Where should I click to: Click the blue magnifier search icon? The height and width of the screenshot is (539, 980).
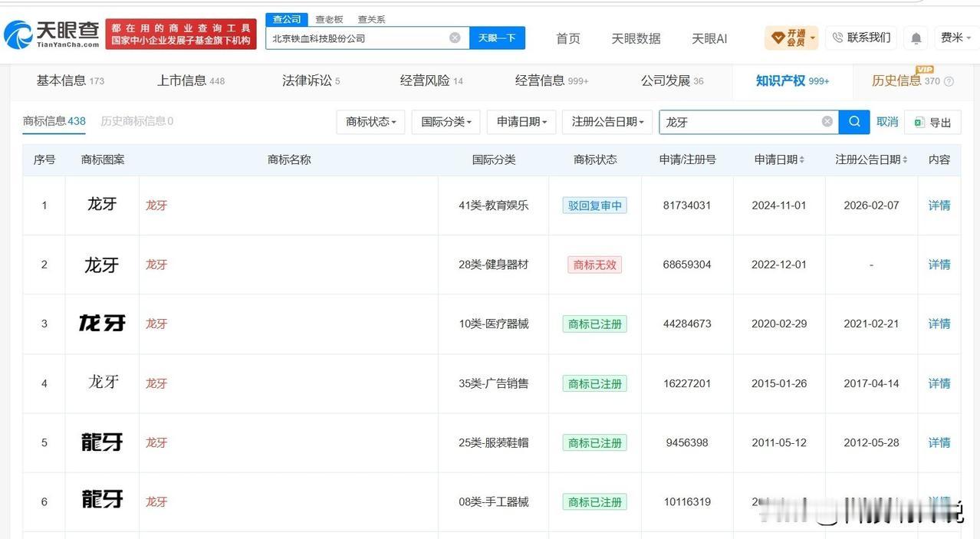(x=854, y=121)
